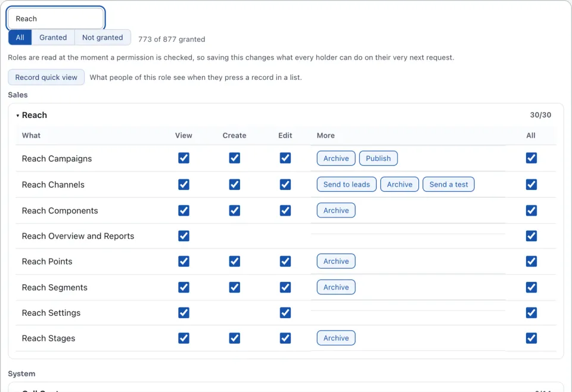Select the Not granted filter tab
This screenshot has width=572, height=392.
102,37
